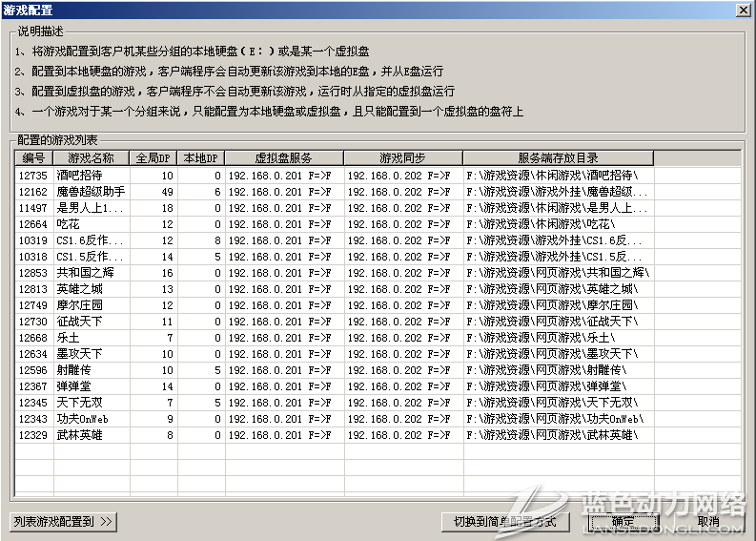Open the 列表游戏配置到 >> menu button

63,522
